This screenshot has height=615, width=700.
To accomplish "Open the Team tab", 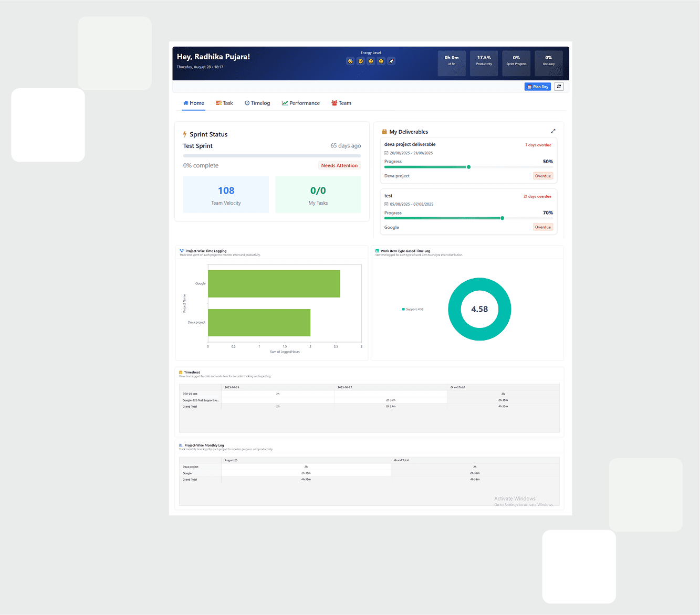I will click(x=341, y=103).
